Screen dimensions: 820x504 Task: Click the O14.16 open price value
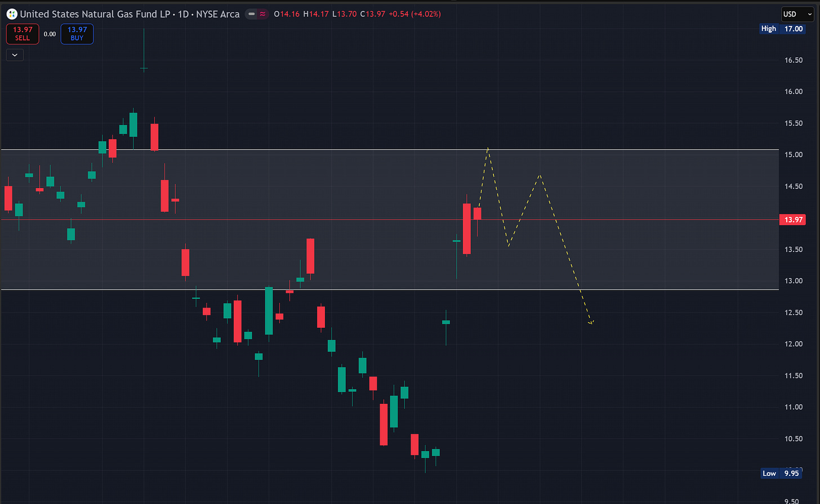(287, 14)
